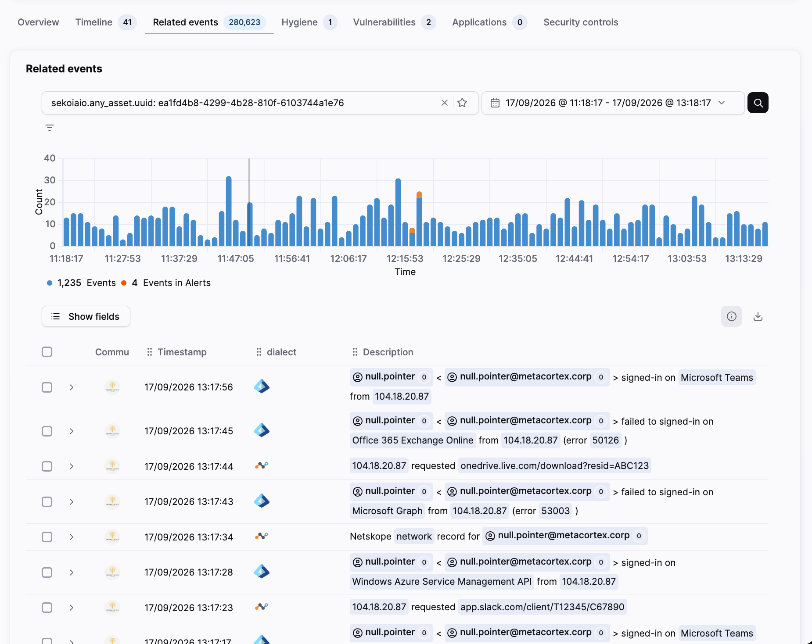Go to the Vulnerabilities tab
812x644 pixels.
tap(394, 22)
